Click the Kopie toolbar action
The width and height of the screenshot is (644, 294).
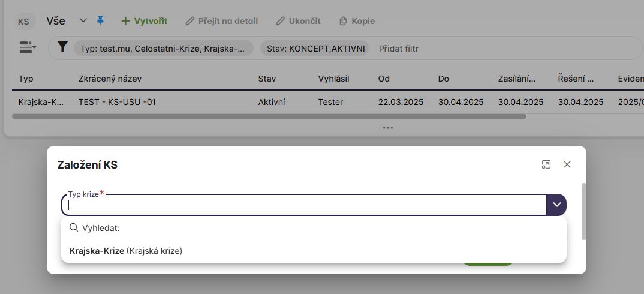pyautogui.click(x=357, y=21)
